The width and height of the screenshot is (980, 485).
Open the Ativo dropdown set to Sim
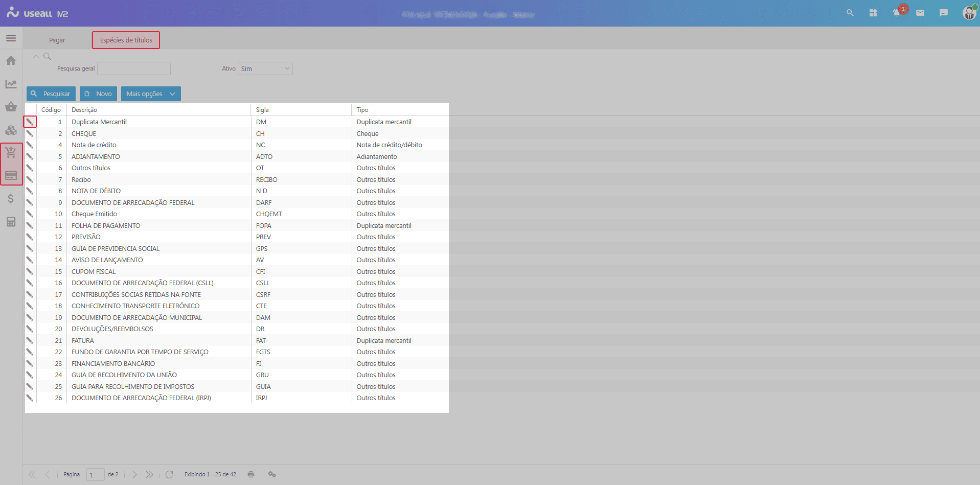(x=265, y=68)
